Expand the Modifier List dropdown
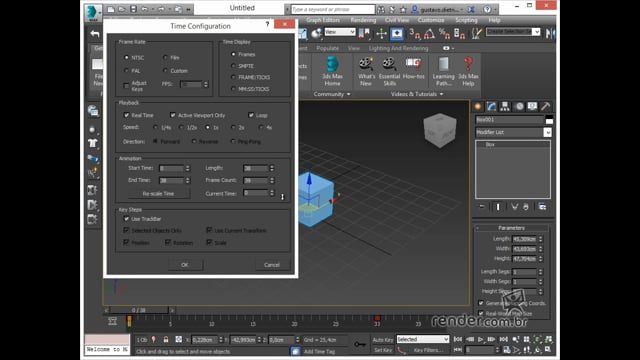The height and width of the screenshot is (360, 640). (547, 132)
